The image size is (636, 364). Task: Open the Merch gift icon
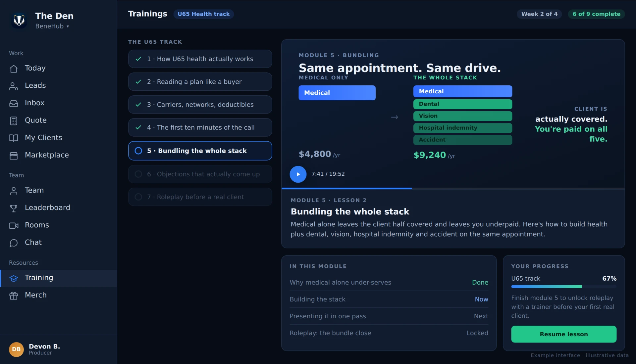click(14, 296)
